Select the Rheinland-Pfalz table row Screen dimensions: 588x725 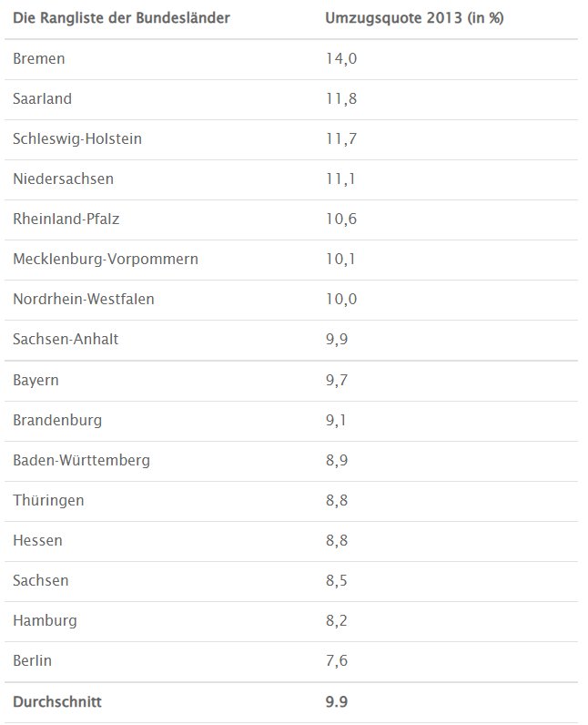tap(291, 220)
